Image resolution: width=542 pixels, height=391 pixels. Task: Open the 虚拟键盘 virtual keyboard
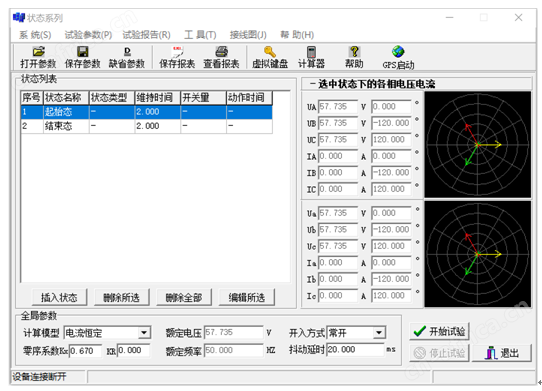[x=270, y=58]
